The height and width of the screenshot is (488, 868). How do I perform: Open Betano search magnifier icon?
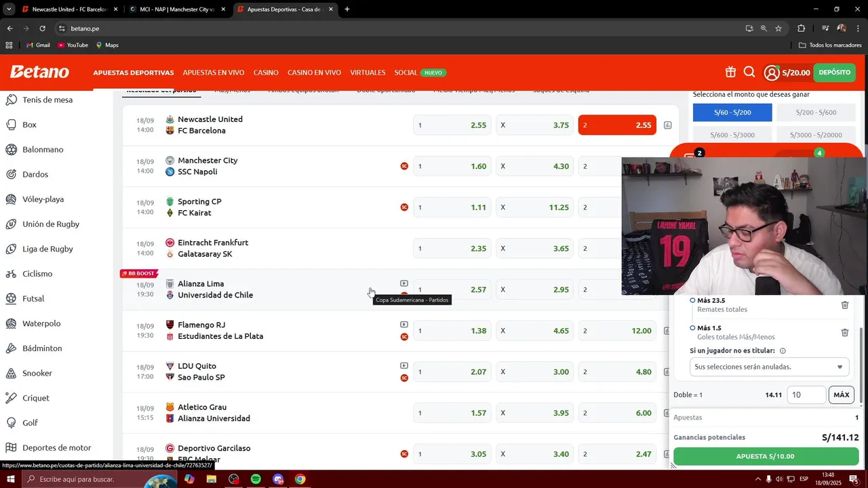749,73
